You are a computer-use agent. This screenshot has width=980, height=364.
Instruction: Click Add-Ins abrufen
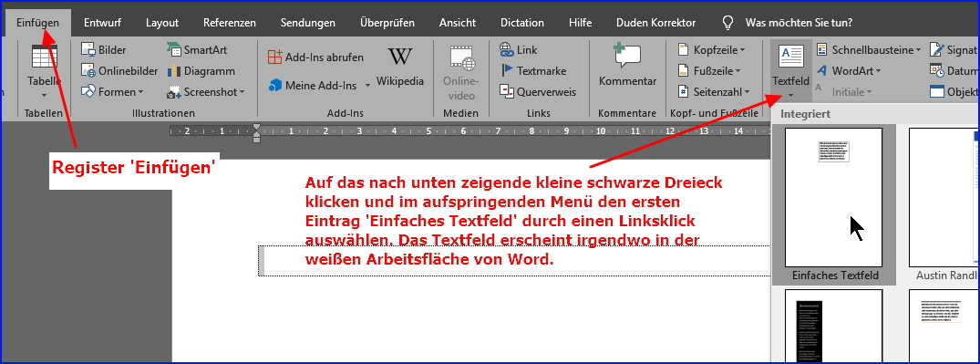pos(315,57)
